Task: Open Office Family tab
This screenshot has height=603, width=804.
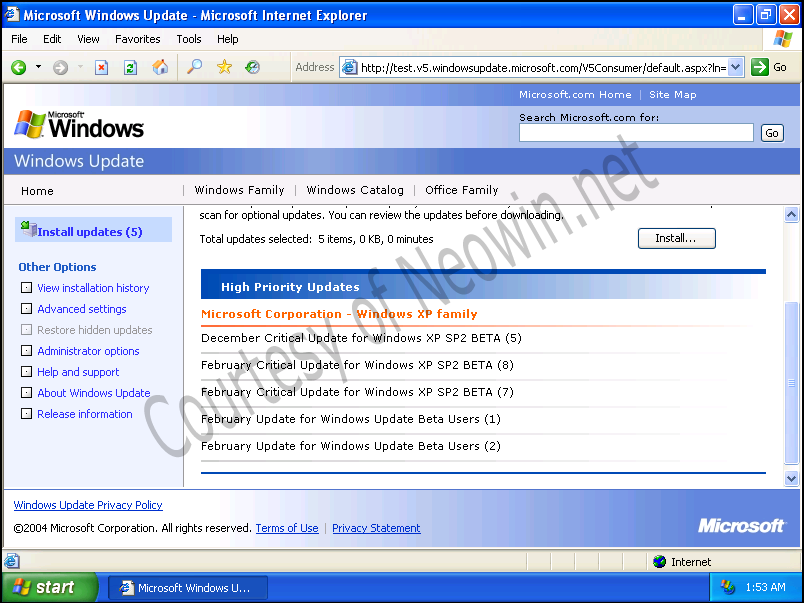Action: click(461, 190)
